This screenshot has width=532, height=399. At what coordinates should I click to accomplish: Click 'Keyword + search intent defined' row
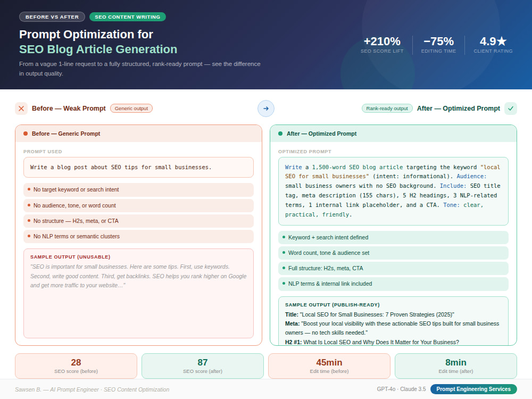[x=393, y=237]
